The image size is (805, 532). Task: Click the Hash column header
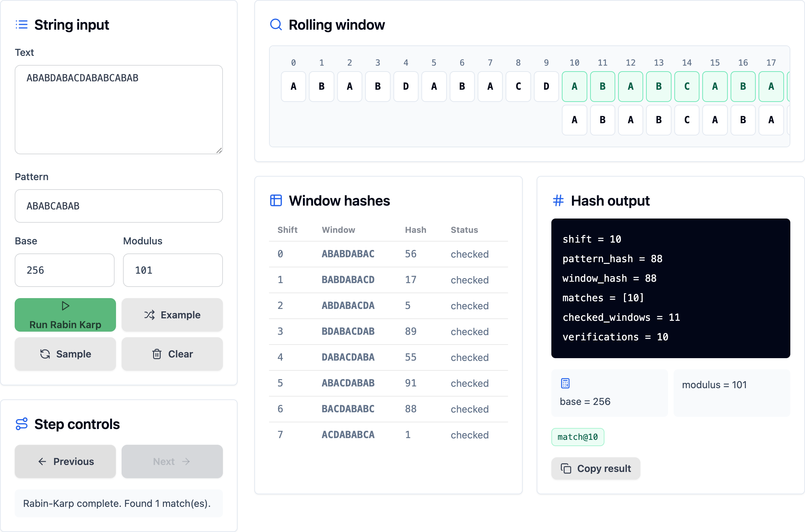click(416, 230)
